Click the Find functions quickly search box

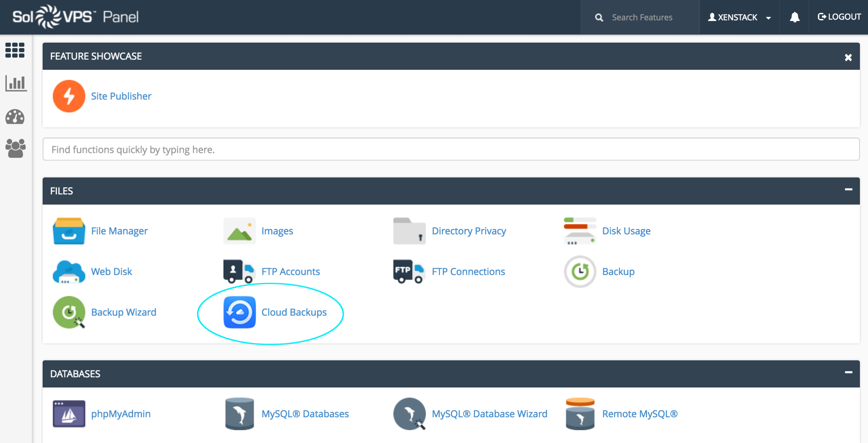point(451,149)
